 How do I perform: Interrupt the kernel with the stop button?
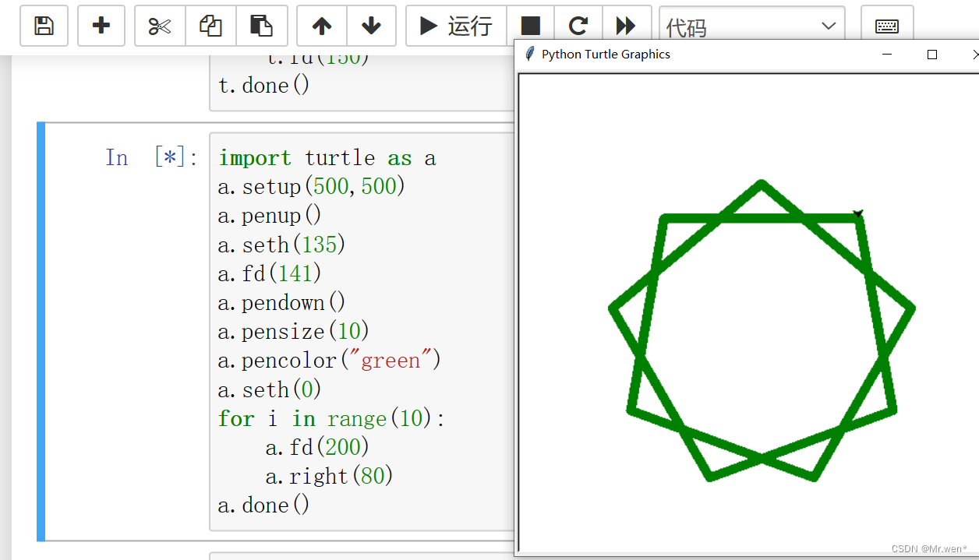(x=532, y=26)
